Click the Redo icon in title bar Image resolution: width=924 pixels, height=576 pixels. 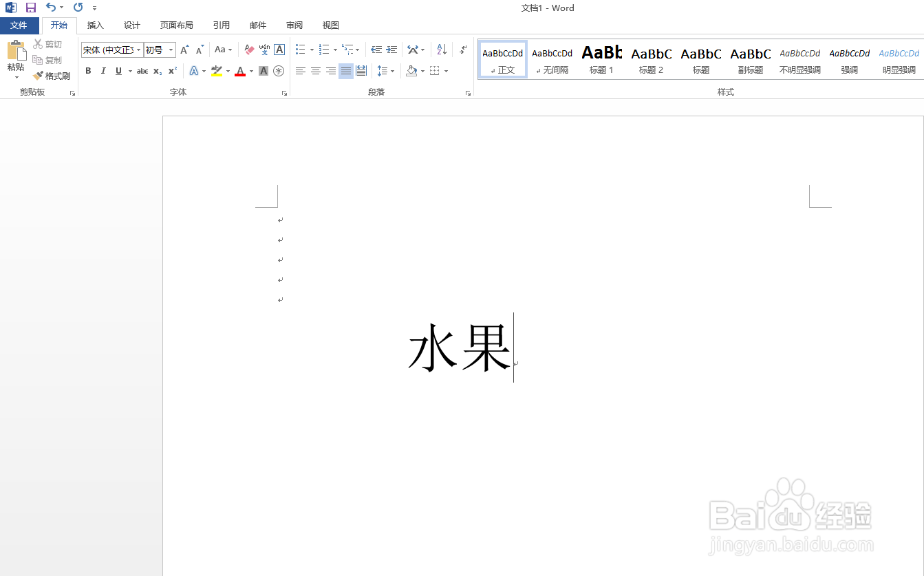[x=78, y=8]
